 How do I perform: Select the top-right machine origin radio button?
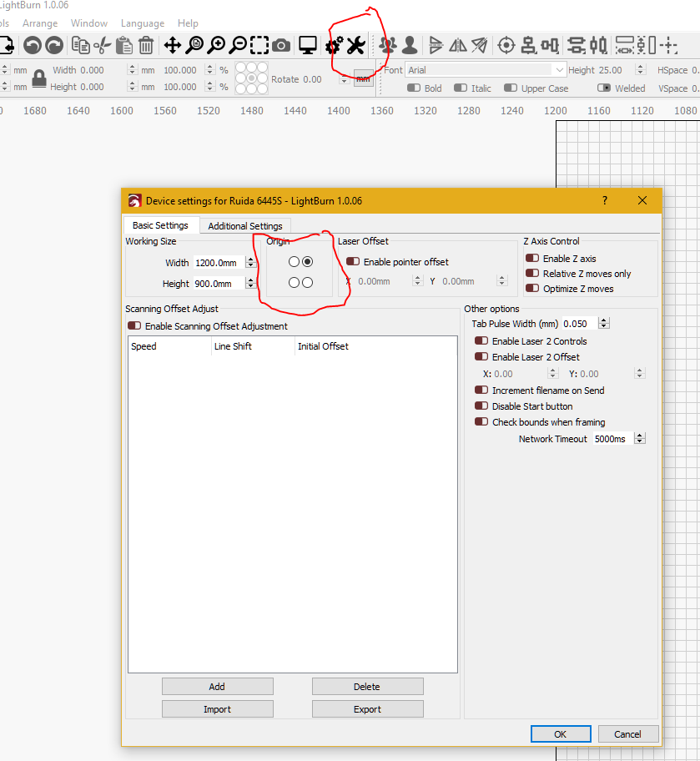(308, 261)
